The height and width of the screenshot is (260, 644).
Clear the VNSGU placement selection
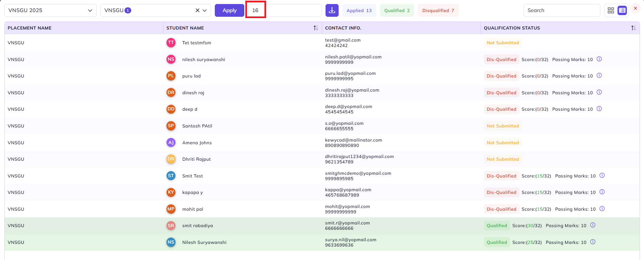point(197,10)
